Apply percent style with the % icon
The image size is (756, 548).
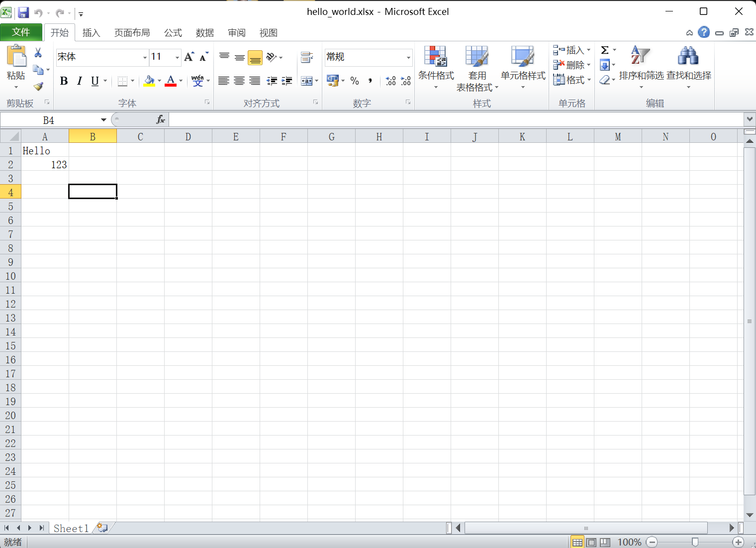point(355,81)
